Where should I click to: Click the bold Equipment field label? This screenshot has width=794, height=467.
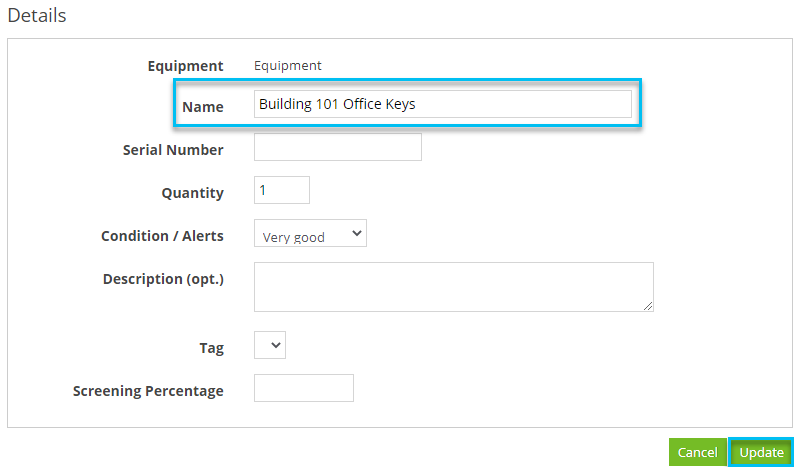pyautogui.click(x=185, y=66)
